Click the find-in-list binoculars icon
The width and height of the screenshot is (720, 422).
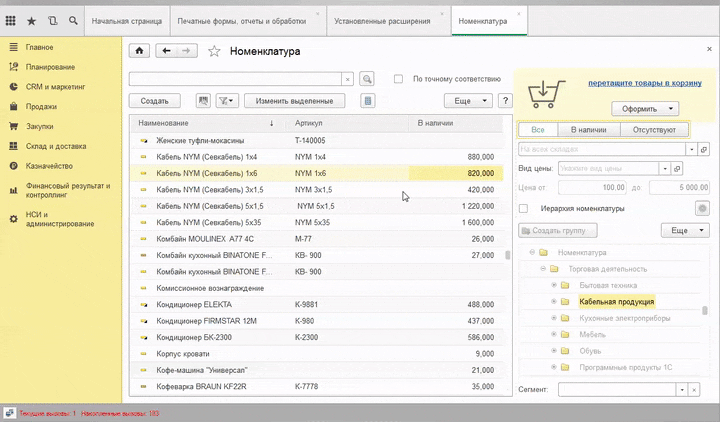pos(203,101)
